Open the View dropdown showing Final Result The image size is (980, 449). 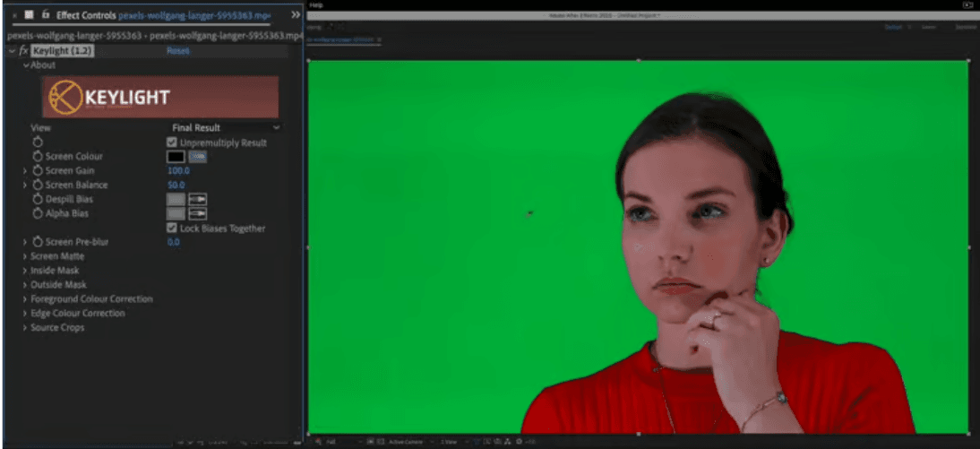225,128
